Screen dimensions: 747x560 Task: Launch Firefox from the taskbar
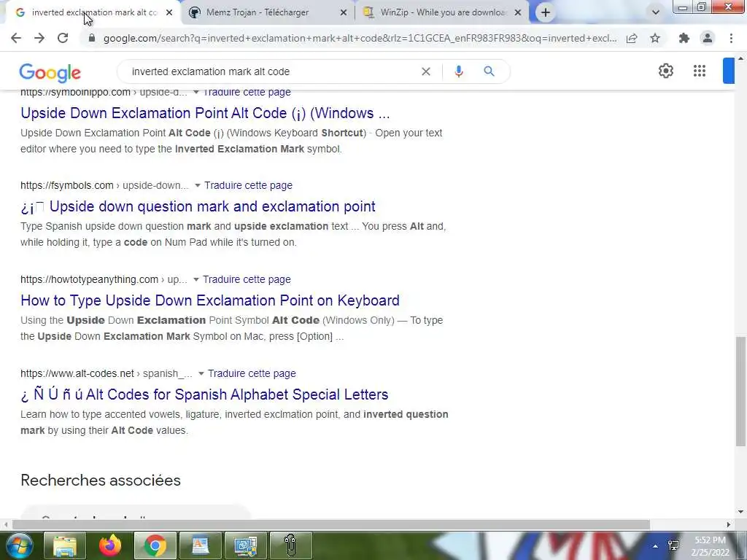[110, 545]
